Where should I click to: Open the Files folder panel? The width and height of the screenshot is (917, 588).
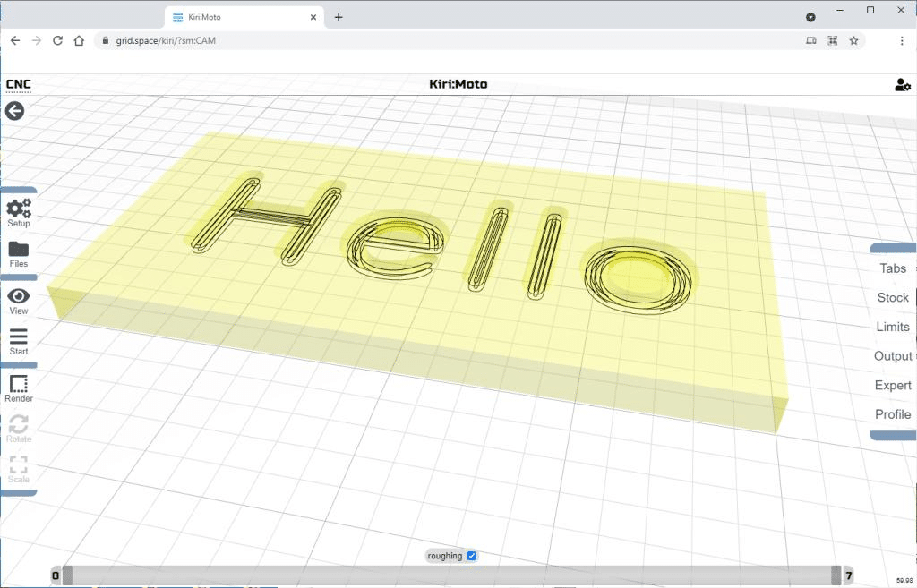coord(19,251)
